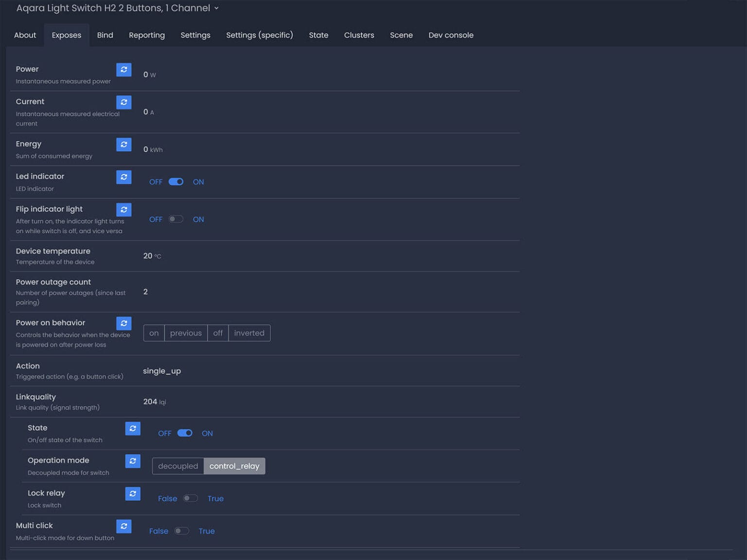
Task: Click refresh icon for Energy
Action: (x=124, y=144)
